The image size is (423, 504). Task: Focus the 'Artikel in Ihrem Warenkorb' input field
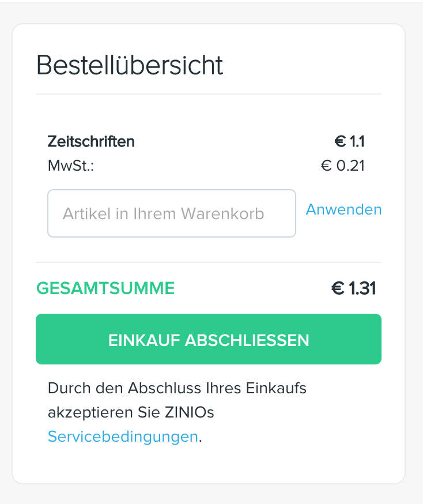click(172, 213)
